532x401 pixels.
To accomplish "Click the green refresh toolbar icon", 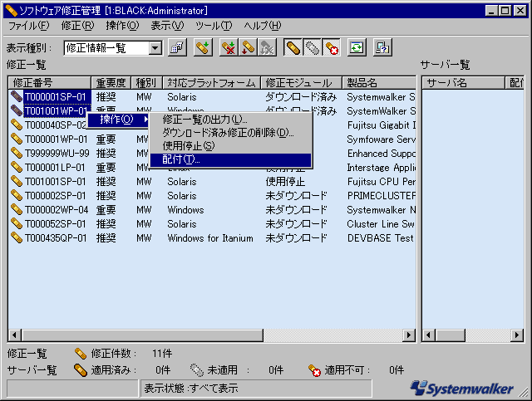I will 357,48.
